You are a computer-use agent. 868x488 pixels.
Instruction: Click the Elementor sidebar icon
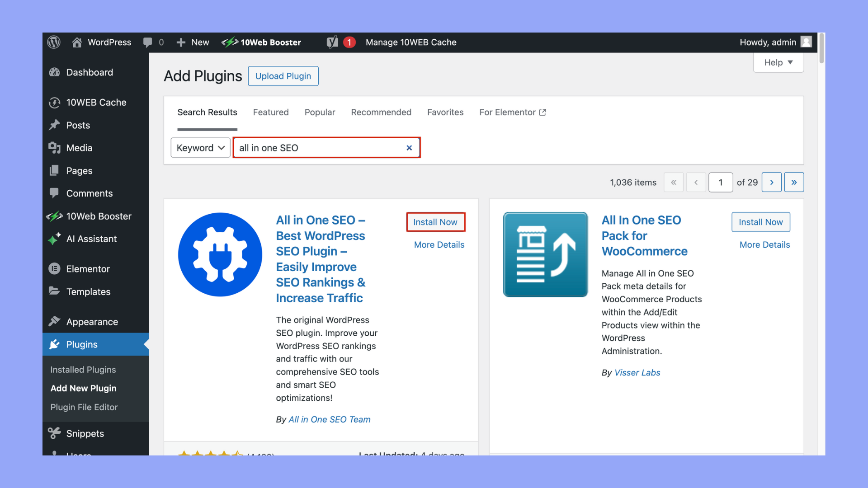point(54,268)
